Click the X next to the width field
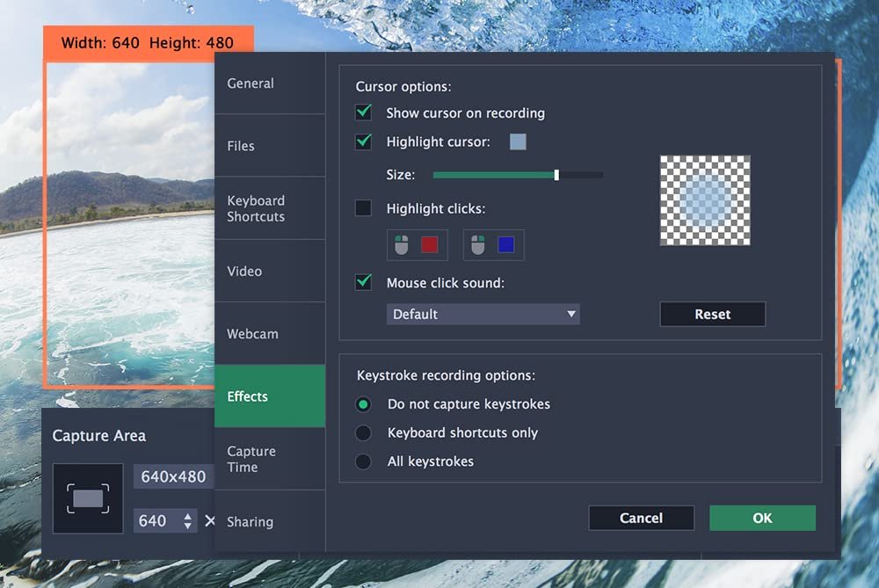This screenshot has width=879, height=588. [211, 520]
